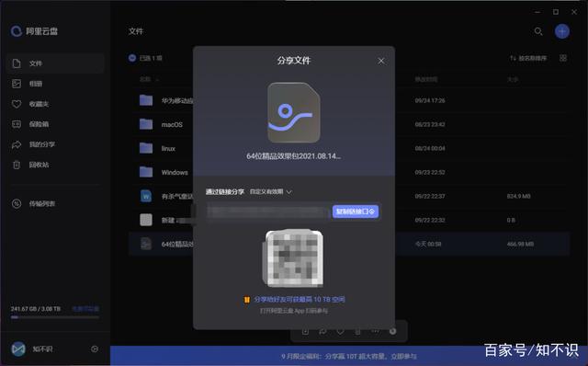Sort by the 名称 column header

(145, 79)
